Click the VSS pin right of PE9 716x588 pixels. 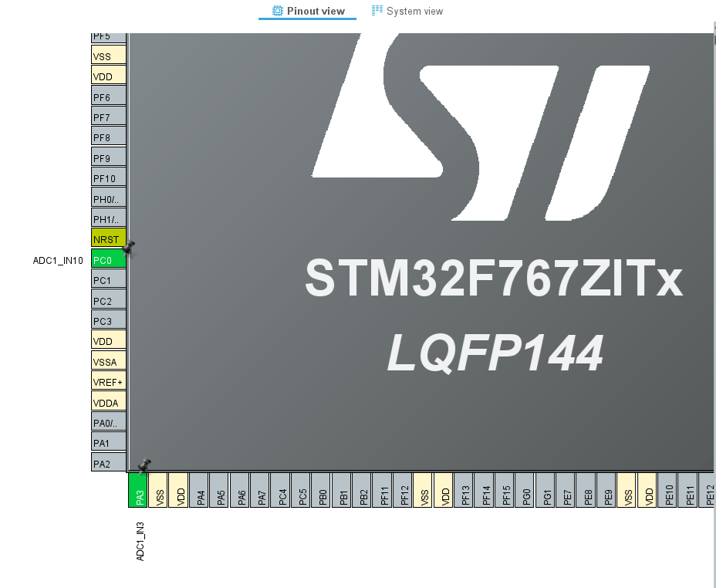(x=626, y=490)
